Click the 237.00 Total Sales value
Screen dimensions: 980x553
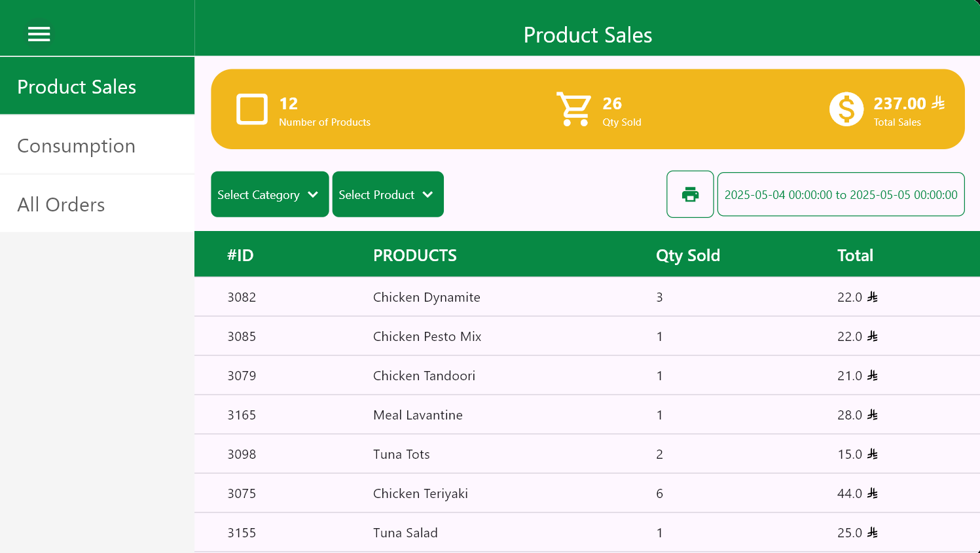[909, 103]
